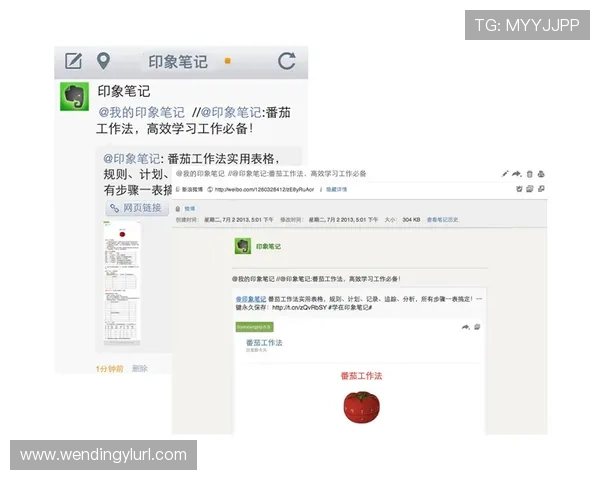This screenshot has height=480, width=600.
Task: Click the open-in-new-window icon in the note toolbar
Action: (x=541, y=189)
